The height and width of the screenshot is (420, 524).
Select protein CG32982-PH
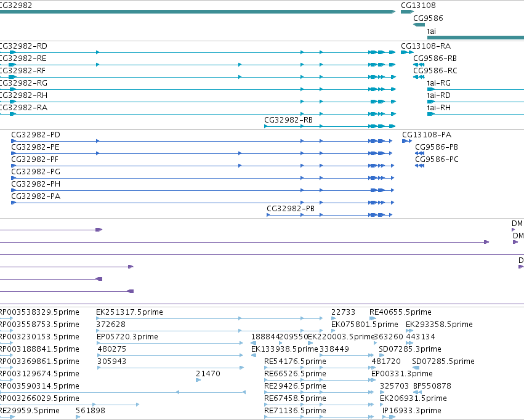point(36,184)
